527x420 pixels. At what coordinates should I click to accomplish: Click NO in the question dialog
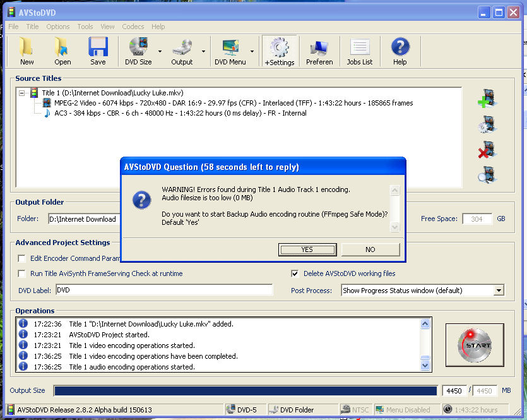370,249
